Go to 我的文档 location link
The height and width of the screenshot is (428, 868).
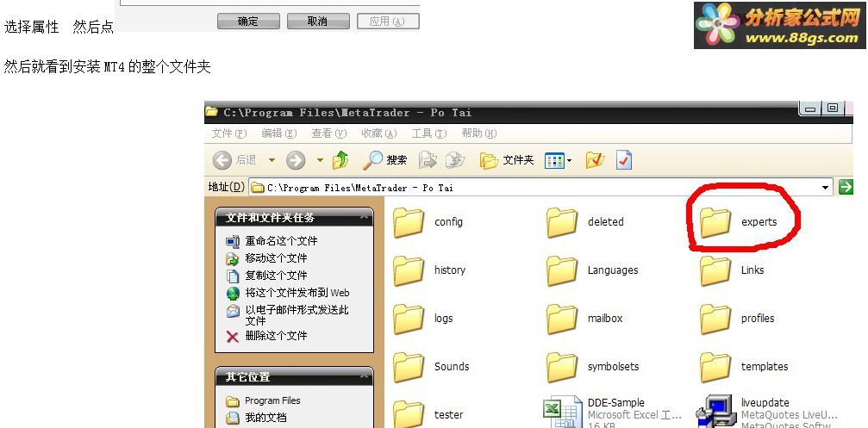[x=256, y=418]
